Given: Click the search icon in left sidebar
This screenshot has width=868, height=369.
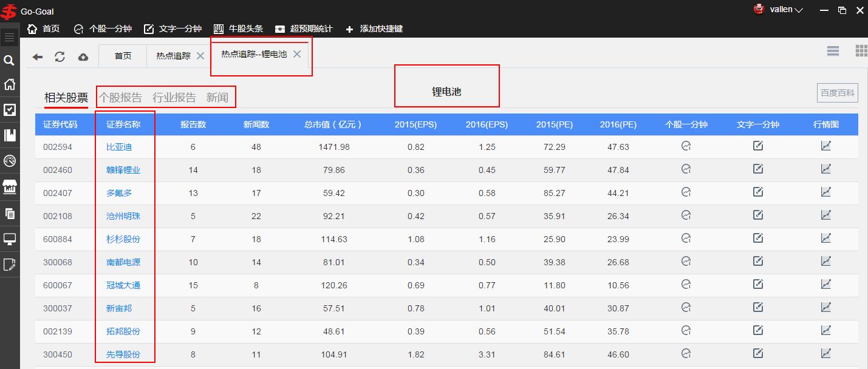Looking at the screenshot, I should click(9, 60).
